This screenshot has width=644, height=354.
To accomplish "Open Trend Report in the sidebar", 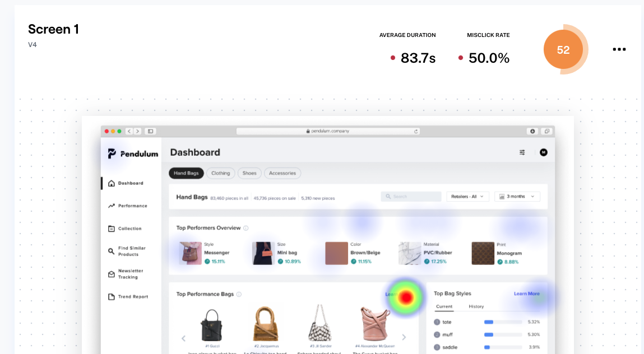I will [x=133, y=296].
